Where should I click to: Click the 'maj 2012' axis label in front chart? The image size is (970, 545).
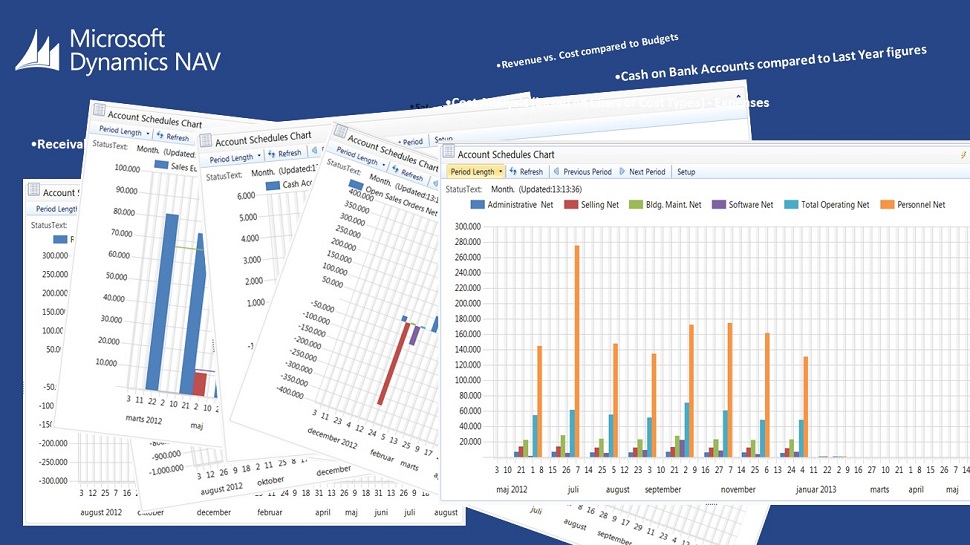pos(512,489)
